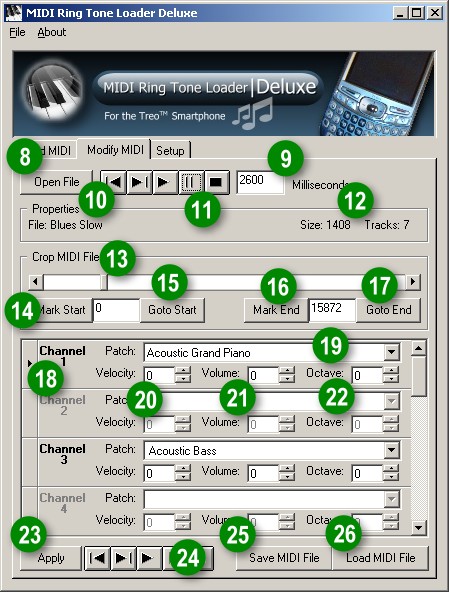Click the crop scrollbar track after the thumb
Viewport: 449px width, 592px height.
pos(256,282)
